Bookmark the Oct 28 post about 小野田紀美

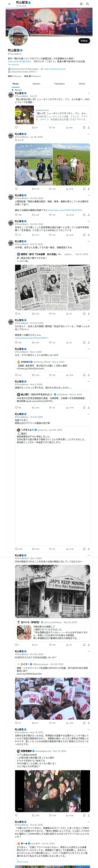pos(84,215)
